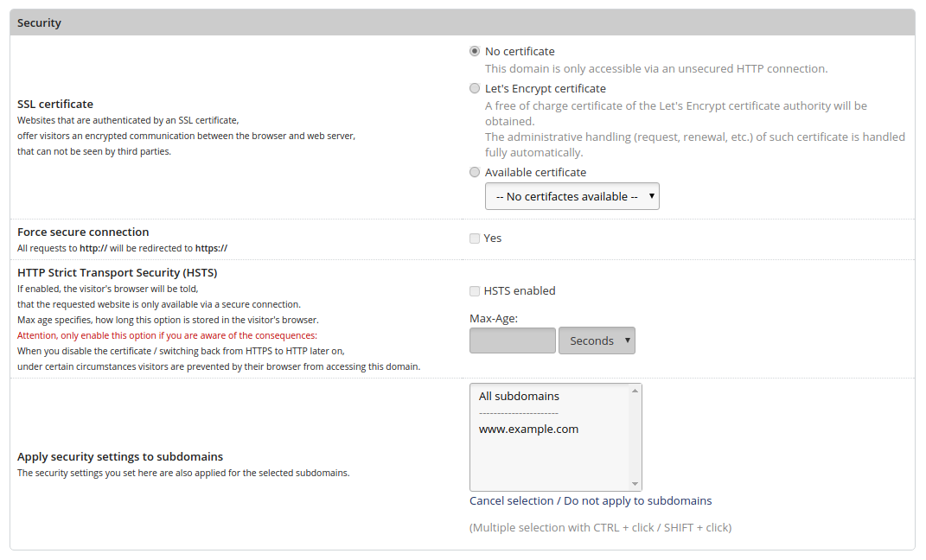Click the SSL certificate heading
The height and width of the screenshot is (560, 926).
point(55,104)
